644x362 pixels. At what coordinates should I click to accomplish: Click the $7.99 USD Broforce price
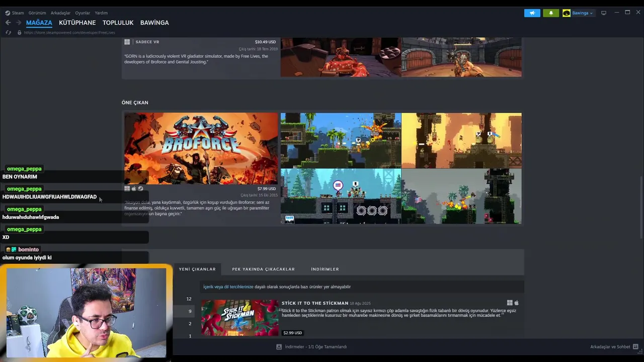click(266, 189)
